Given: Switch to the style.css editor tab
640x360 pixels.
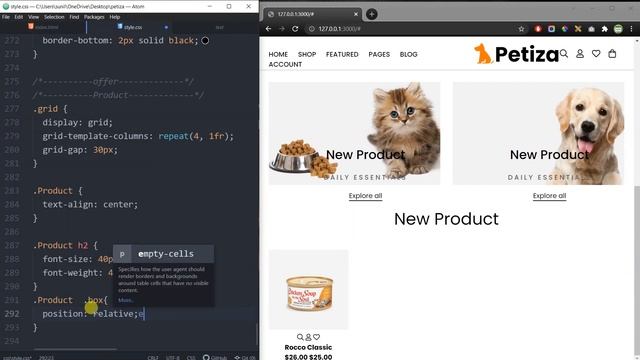Looking at the screenshot, I should [130, 27].
